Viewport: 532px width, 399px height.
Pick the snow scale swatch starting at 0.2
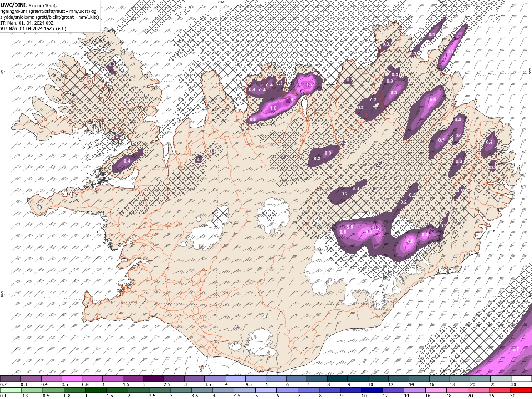pyautogui.click(x=10, y=379)
